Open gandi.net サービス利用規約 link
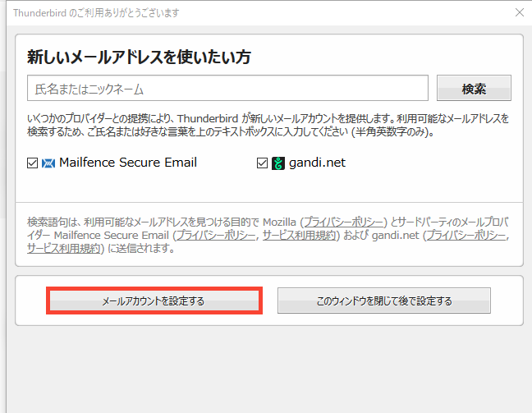 click(x=64, y=249)
